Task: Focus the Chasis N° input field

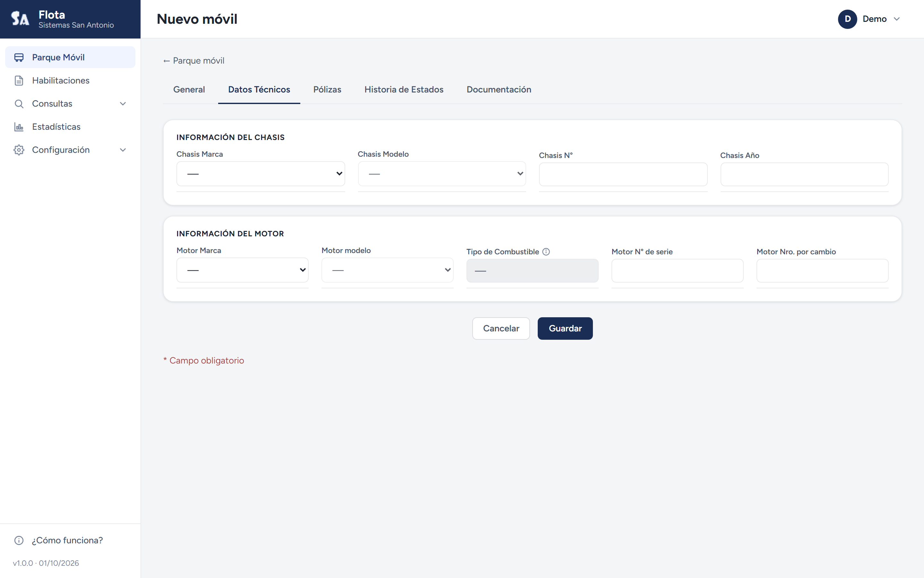Action: coord(623,174)
